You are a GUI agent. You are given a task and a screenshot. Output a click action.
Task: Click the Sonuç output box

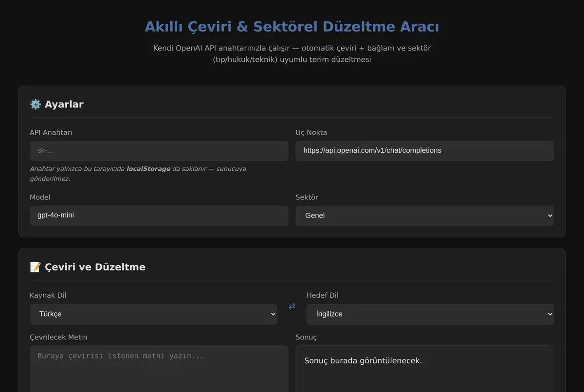point(425,369)
